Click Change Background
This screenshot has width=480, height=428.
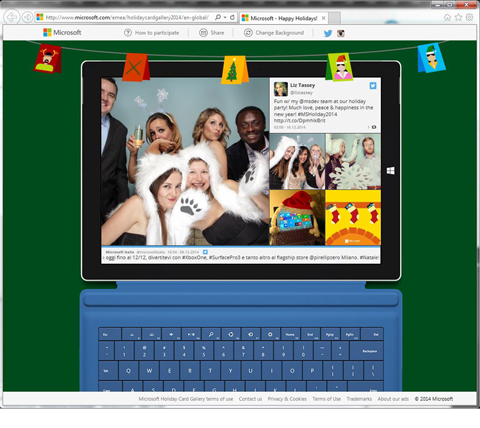coord(274,33)
